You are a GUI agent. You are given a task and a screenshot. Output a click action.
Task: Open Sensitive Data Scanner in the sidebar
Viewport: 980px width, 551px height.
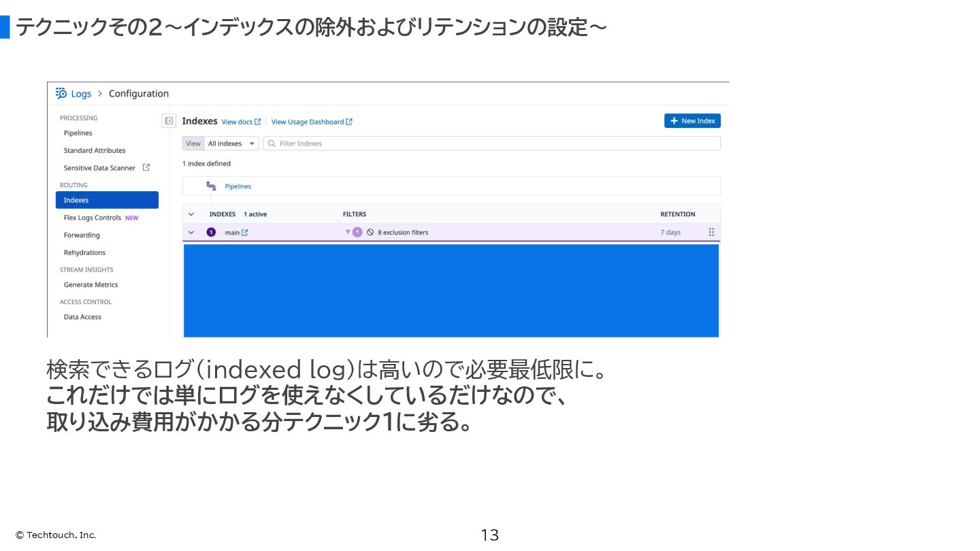(99, 168)
